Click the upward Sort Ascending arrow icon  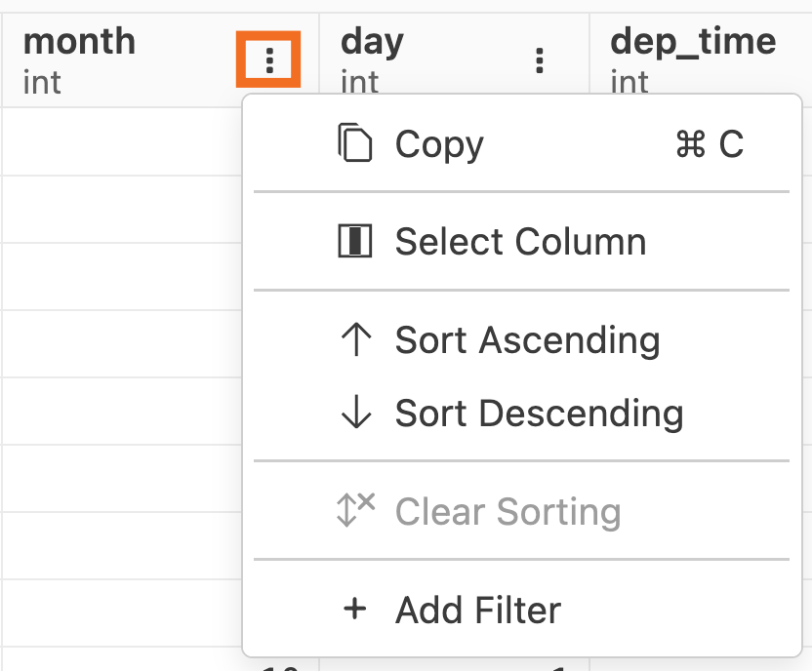pyautogui.click(x=355, y=340)
